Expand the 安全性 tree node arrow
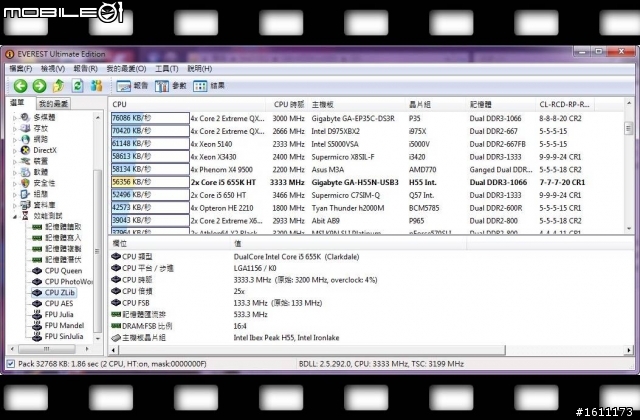This screenshot has width=640, height=420. point(15,184)
